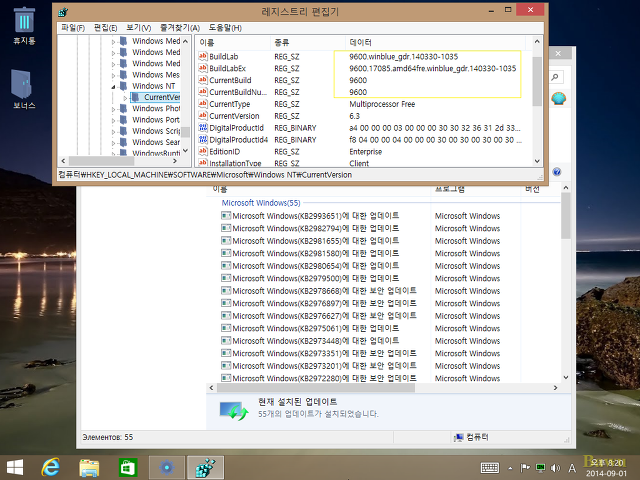640x480 pixels.
Task: Click the CurrentBuild string value icon
Action: [203, 80]
